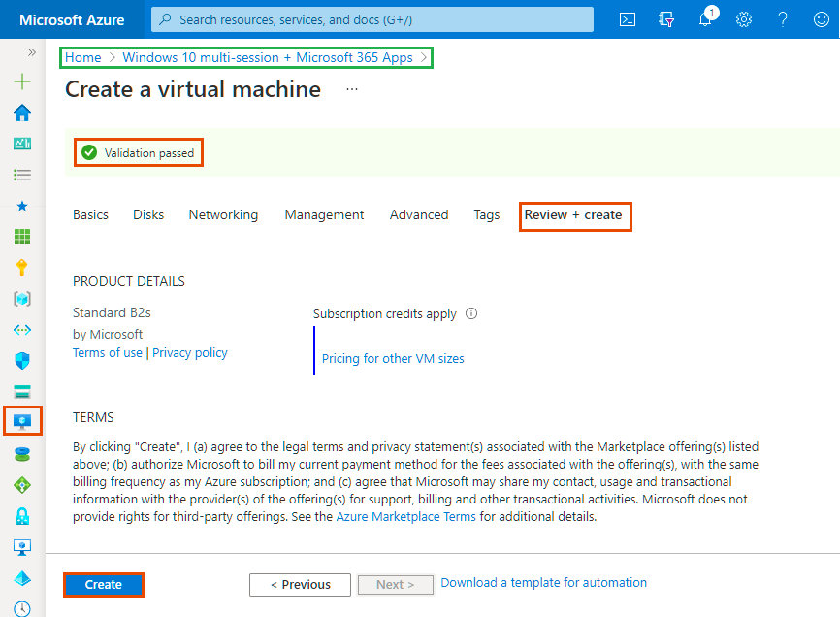Open Virtual machines icon in sidebar
The image size is (840, 617).
pos(22,422)
